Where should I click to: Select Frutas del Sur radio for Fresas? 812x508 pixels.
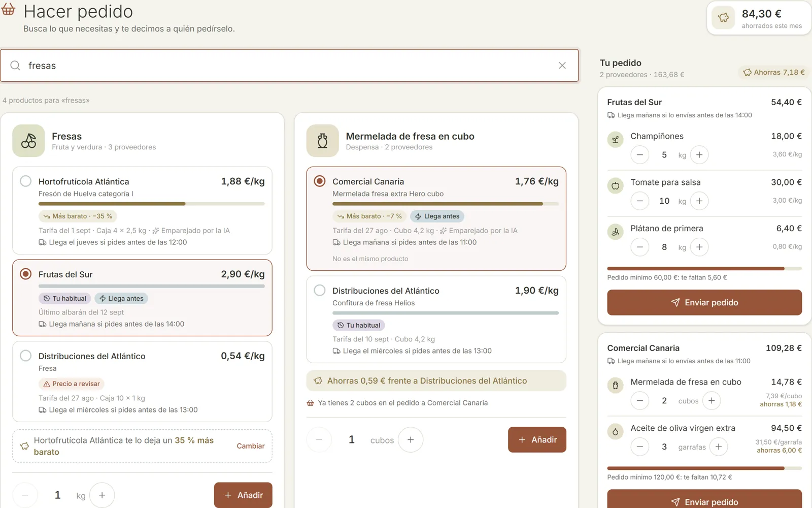pos(25,274)
